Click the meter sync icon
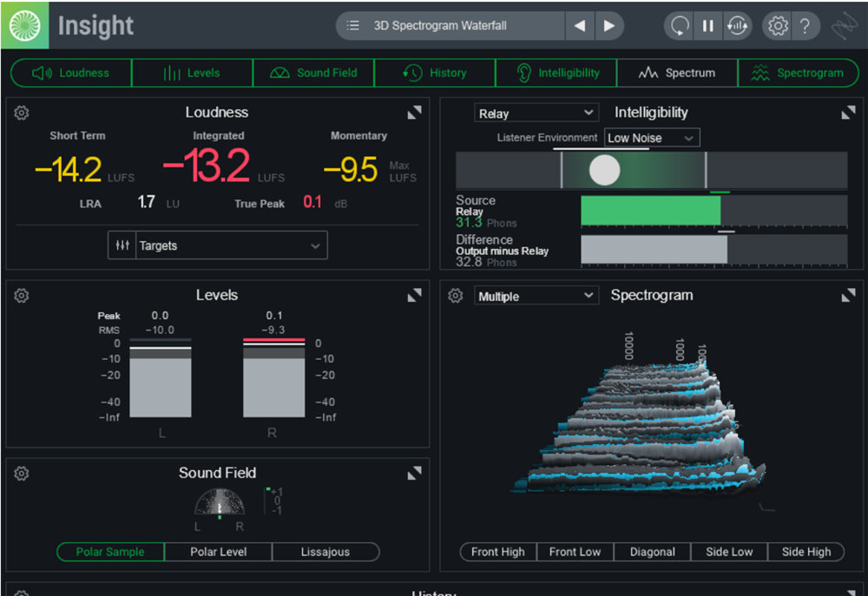 click(737, 25)
